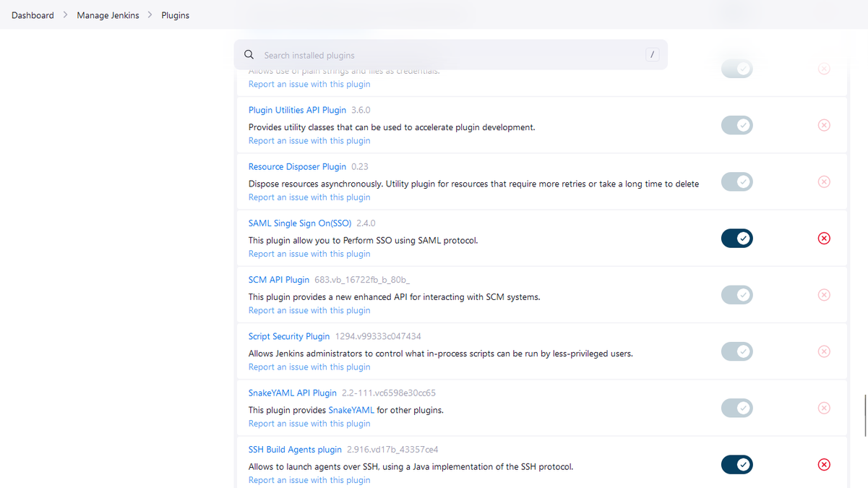This screenshot has height=488, width=868.
Task: Click the 'enhanced API for interacting with SCM' description
Action: 395,296
